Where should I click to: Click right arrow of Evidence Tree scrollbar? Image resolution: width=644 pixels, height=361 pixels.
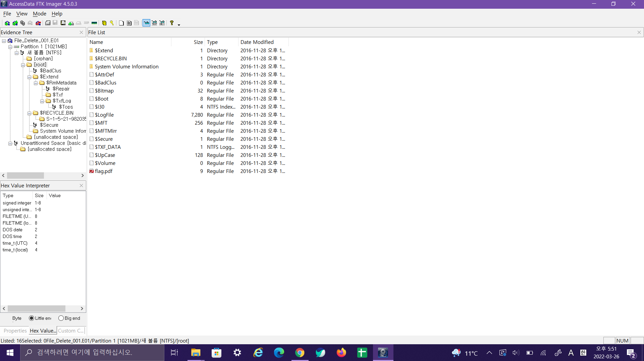point(83,176)
